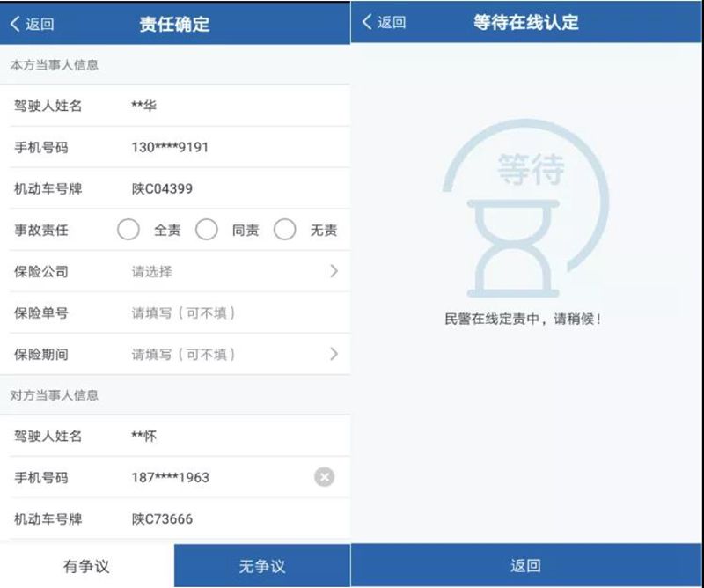The height and width of the screenshot is (588, 704).
Task: Open the 保险期间 picker chevron
Action: click(334, 354)
